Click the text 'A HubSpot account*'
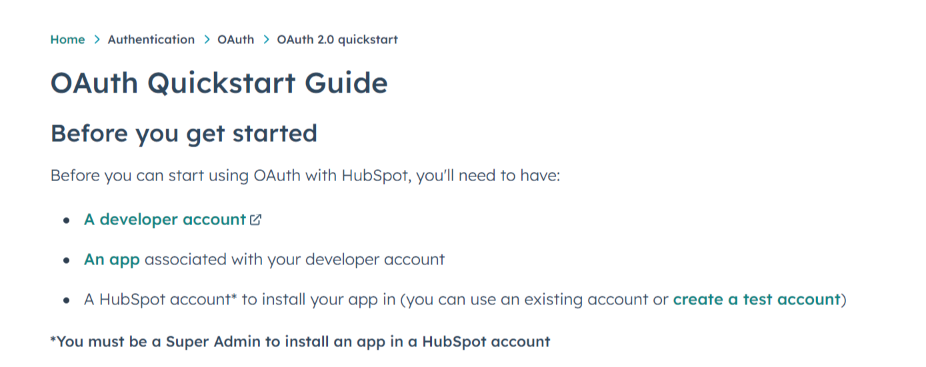 pos(160,299)
